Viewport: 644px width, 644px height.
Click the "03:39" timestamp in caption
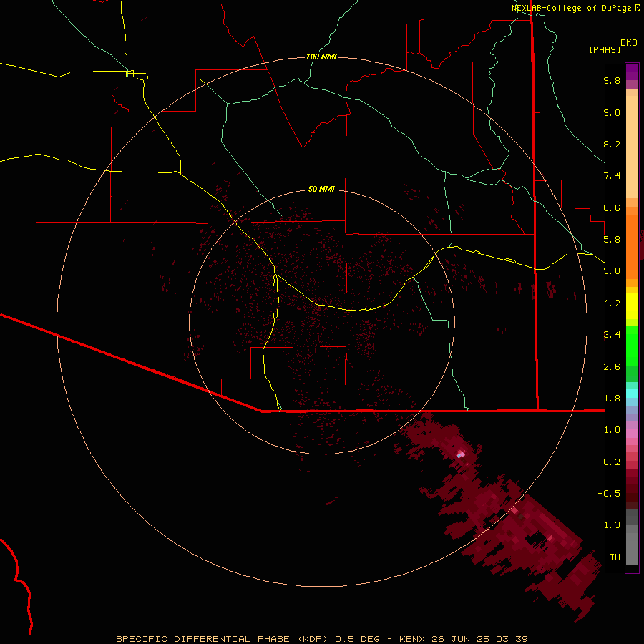(512, 639)
